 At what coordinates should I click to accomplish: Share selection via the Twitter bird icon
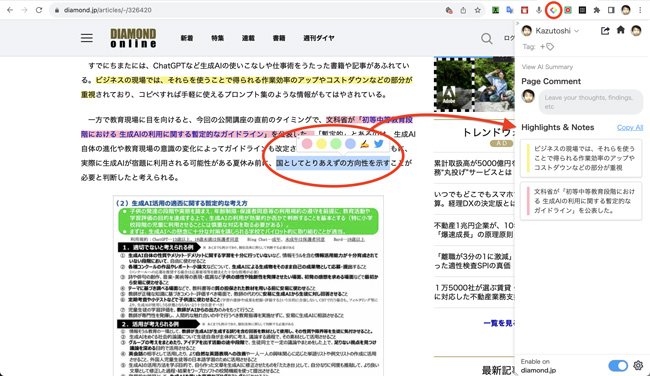pos(378,144)
